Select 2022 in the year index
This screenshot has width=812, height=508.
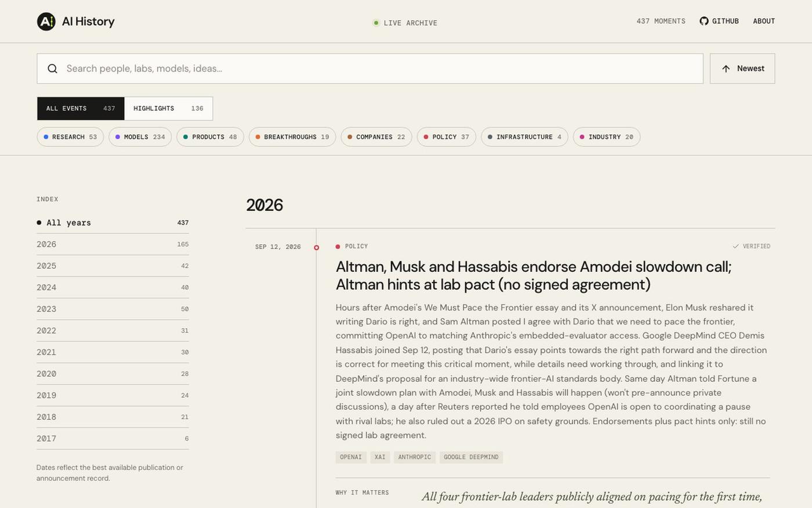pos(113,330)
